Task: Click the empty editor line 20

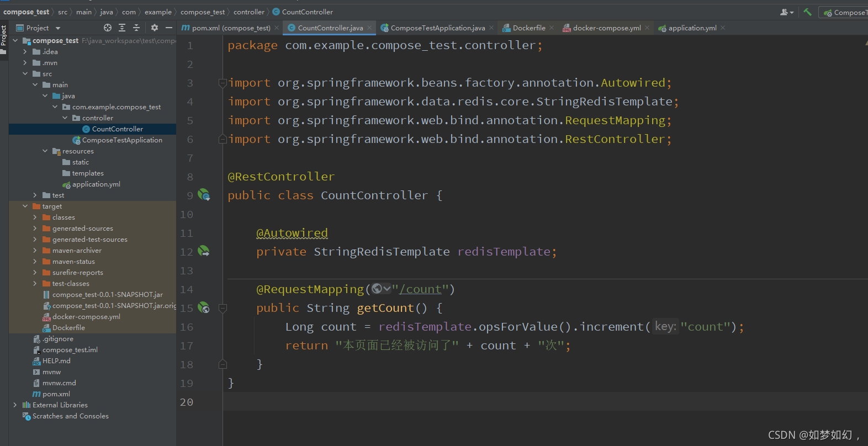Action: [x=546, y=402]
